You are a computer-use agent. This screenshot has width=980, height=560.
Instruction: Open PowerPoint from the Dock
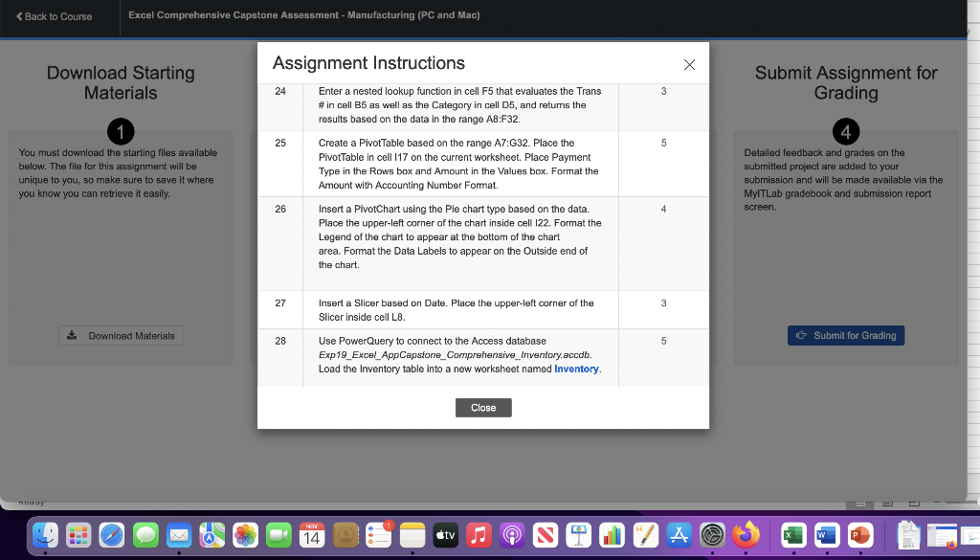[x=859, y=535]
